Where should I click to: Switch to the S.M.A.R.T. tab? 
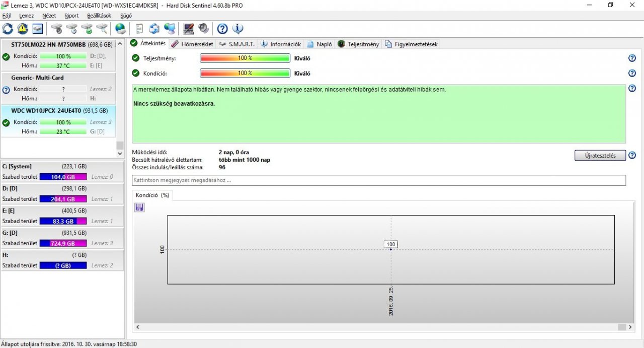236,44
